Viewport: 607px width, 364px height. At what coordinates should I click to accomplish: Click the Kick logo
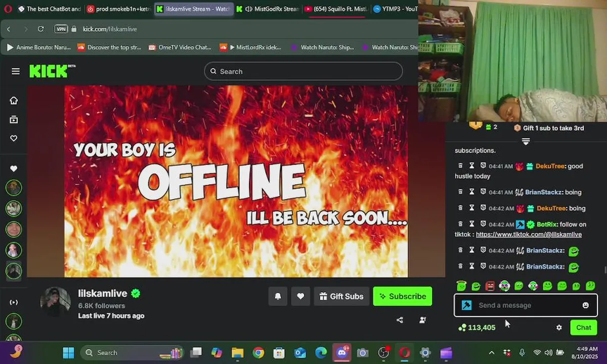pyautogui.click(x=52, y=71)
